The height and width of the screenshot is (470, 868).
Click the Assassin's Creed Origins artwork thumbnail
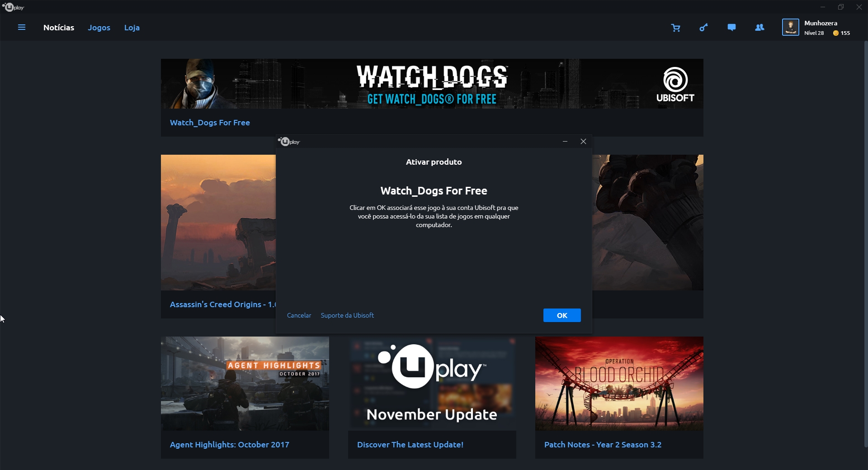point(218,223)
